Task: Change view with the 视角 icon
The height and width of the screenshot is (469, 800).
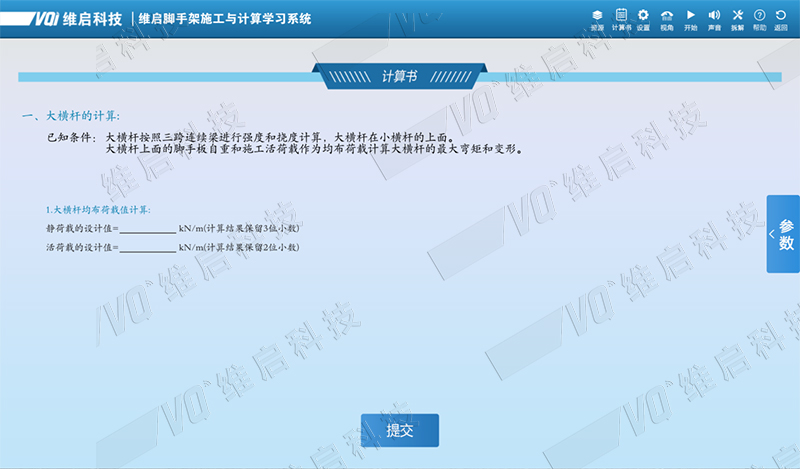Action: click(667, 18)
